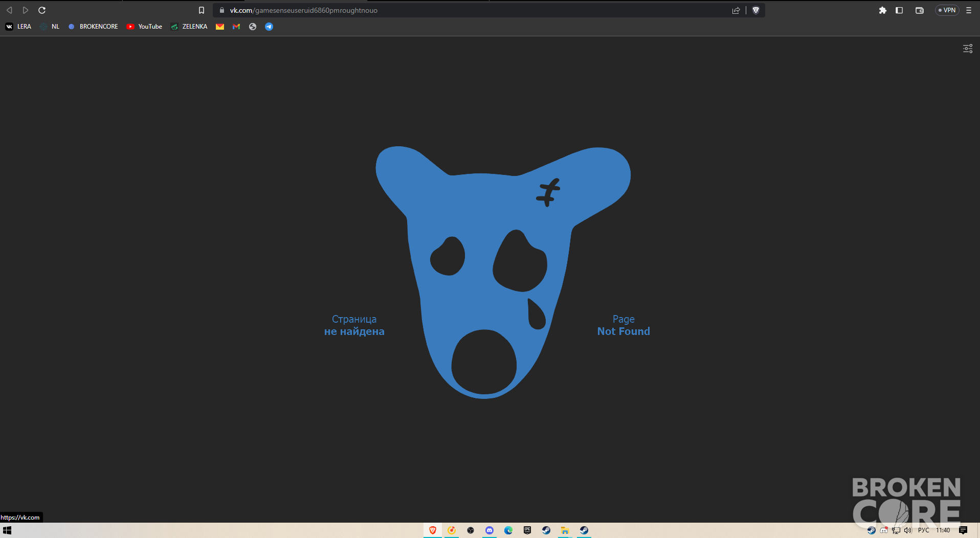The image size is (980, 538).
Task: Switch to Brave in the taskbar
Action: pyautogui.click(x=433, y=530)
